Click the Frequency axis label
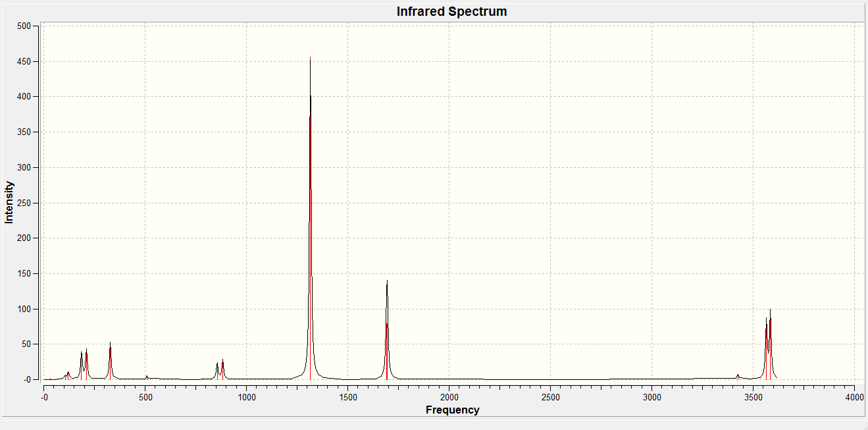The width and height of the screenshot is (868, 430). [452, 410]
